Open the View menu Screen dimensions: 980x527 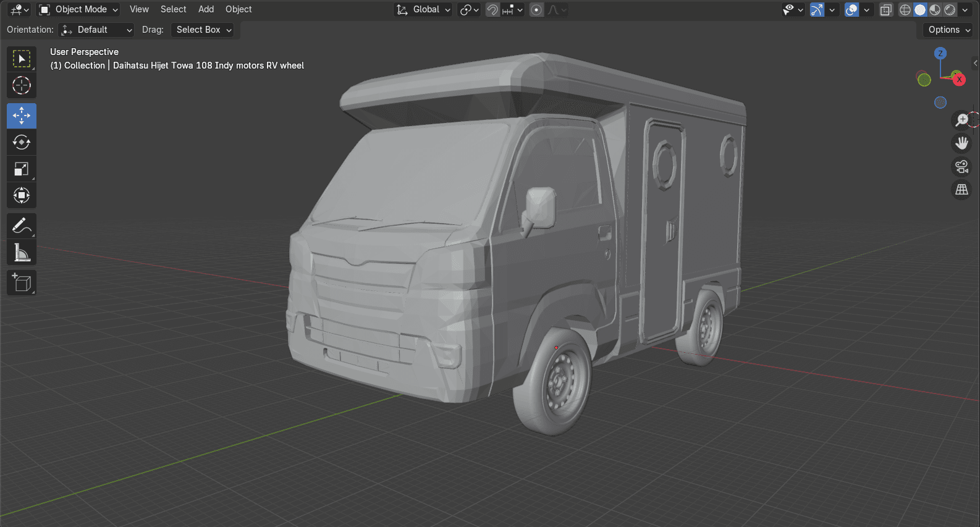tap(139, 9)
